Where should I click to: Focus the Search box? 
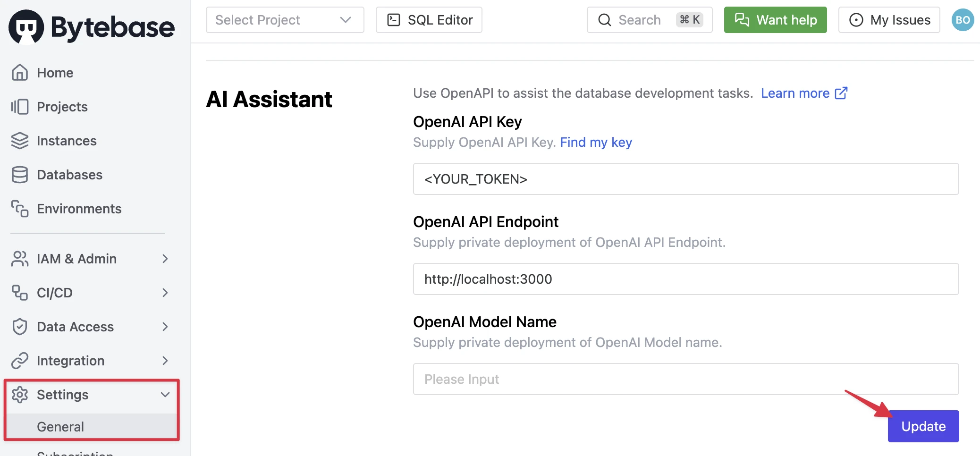click(x=650, y=20)
